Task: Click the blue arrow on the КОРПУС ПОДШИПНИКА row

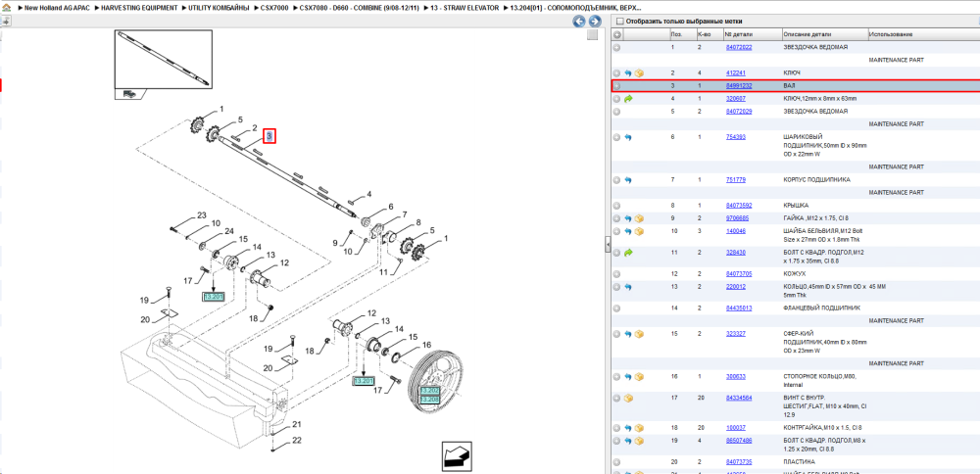Action: point(628,180)
